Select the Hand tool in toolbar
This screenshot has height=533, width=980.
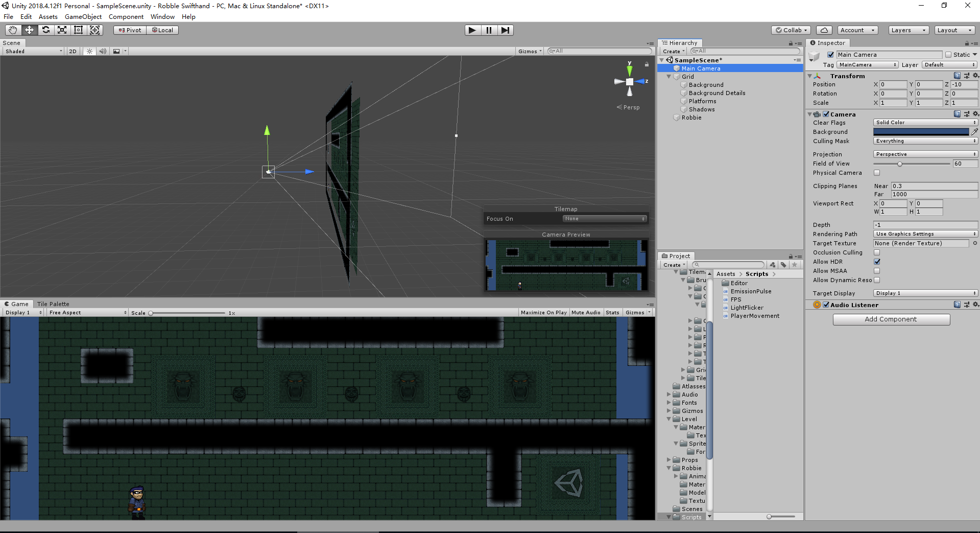[x=13, y=30]
